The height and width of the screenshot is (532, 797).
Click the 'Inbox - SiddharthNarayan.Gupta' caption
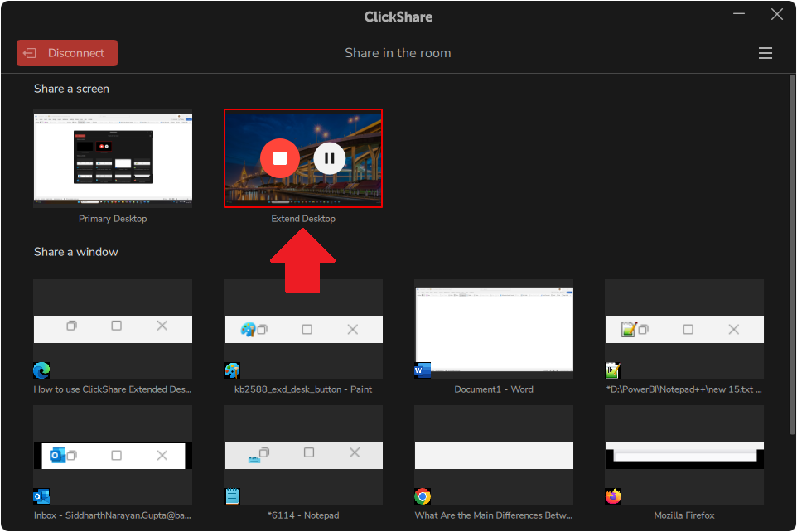tap(113, 515)
